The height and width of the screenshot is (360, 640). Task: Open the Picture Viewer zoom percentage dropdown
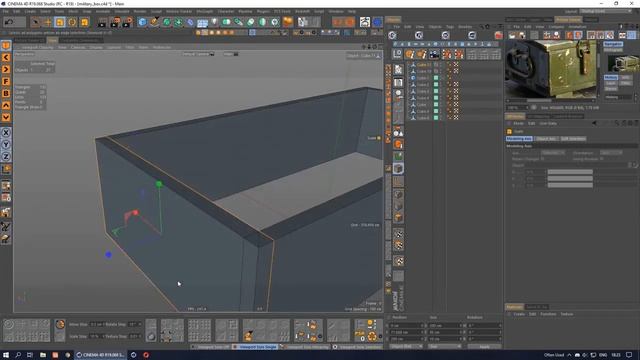click(518, 108)
